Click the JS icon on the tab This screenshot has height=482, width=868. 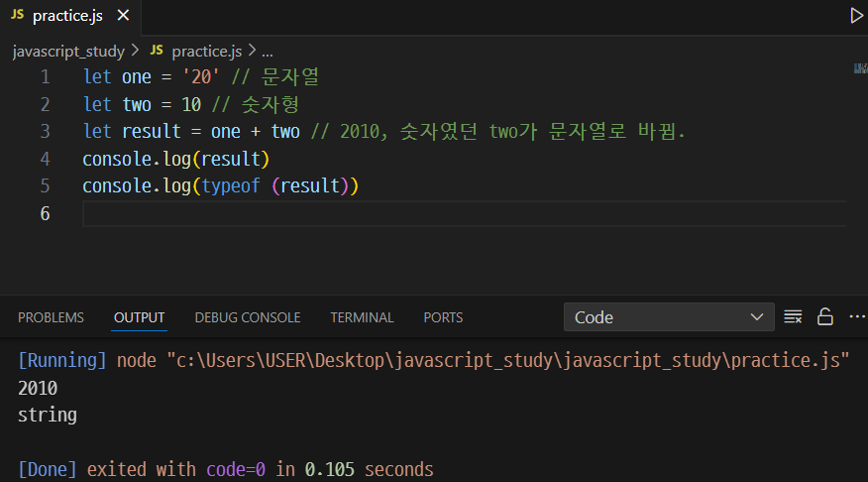pyautogui.click(x=17, y=15)
